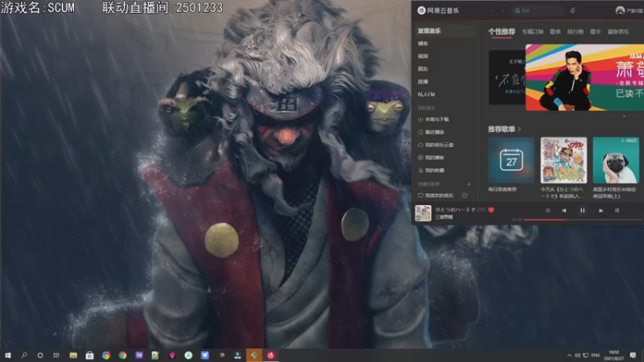This screenshot has width=644, height=362.
Task: Switch to the 排行榜 tab
Action: pyautogui.click(x=575, y=31)
